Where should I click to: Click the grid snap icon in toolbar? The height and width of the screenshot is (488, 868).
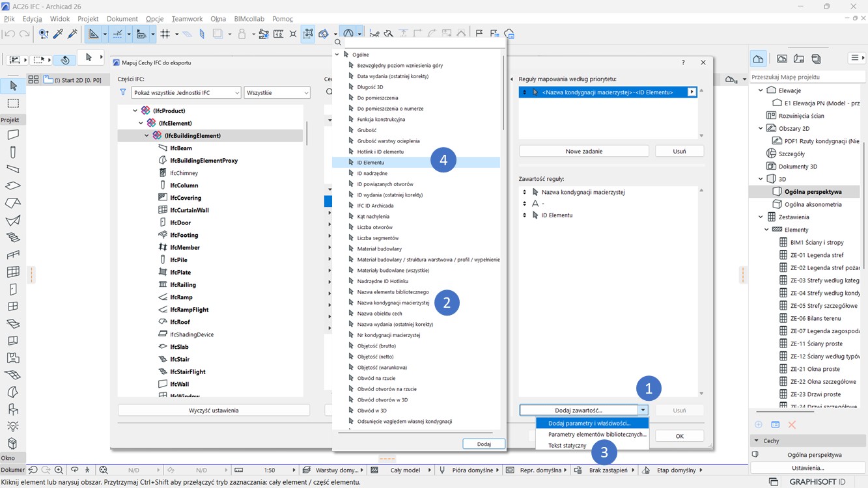tap(165, 34)
